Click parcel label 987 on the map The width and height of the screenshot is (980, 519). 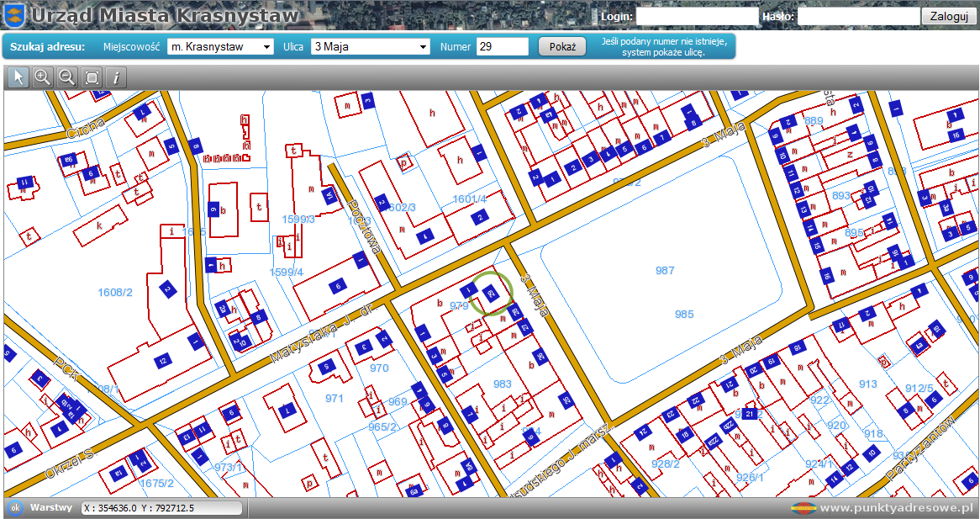coord(665,270)
